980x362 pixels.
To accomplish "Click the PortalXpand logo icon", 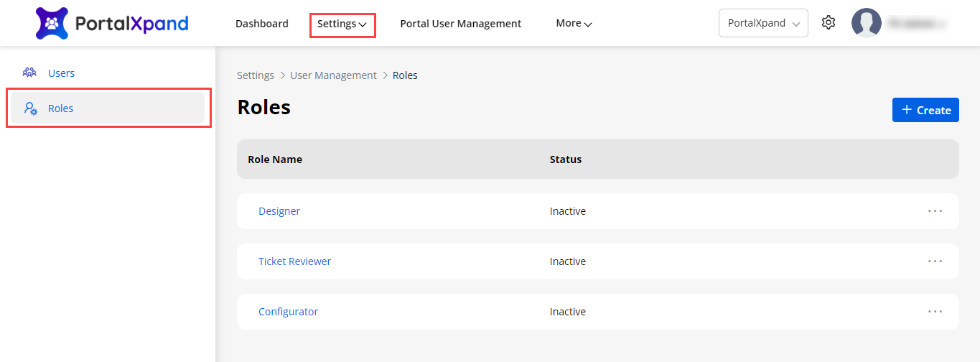I will click(52, 24).
